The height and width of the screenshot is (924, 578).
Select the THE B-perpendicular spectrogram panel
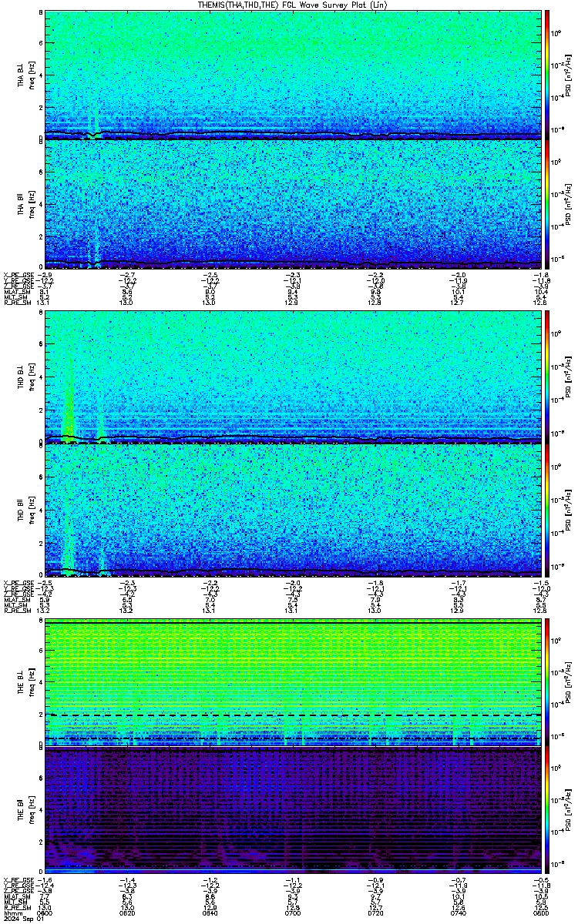(292, 683)
